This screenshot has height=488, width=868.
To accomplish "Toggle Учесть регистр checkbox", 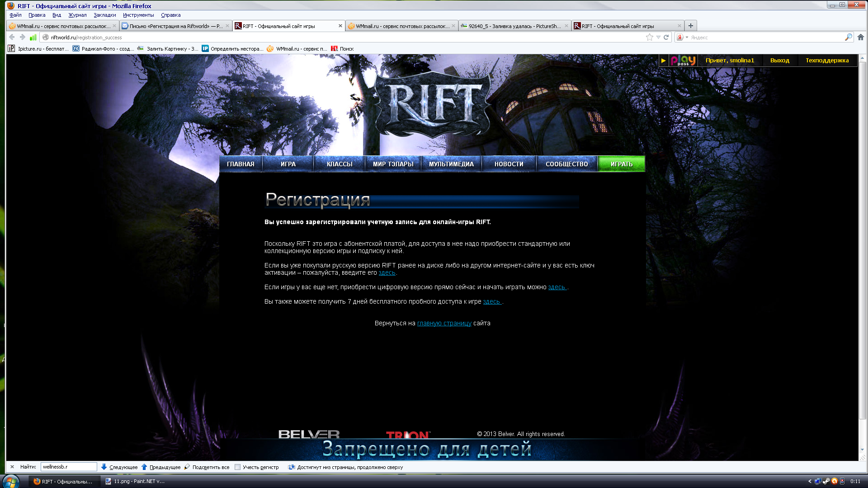I will pyautogui.click(x=237, y=467).
